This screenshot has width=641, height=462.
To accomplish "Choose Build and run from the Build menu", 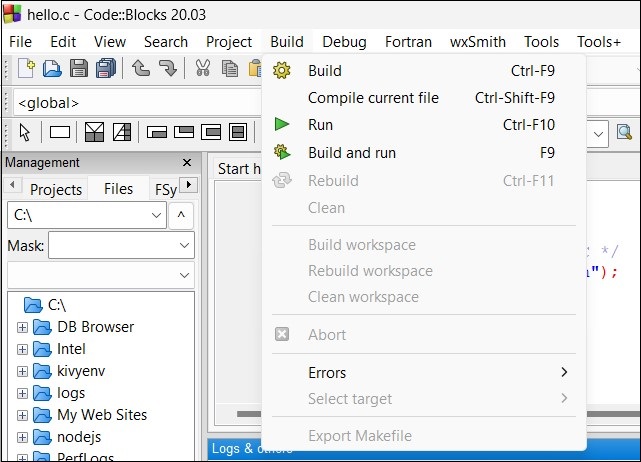I will 352,153.
